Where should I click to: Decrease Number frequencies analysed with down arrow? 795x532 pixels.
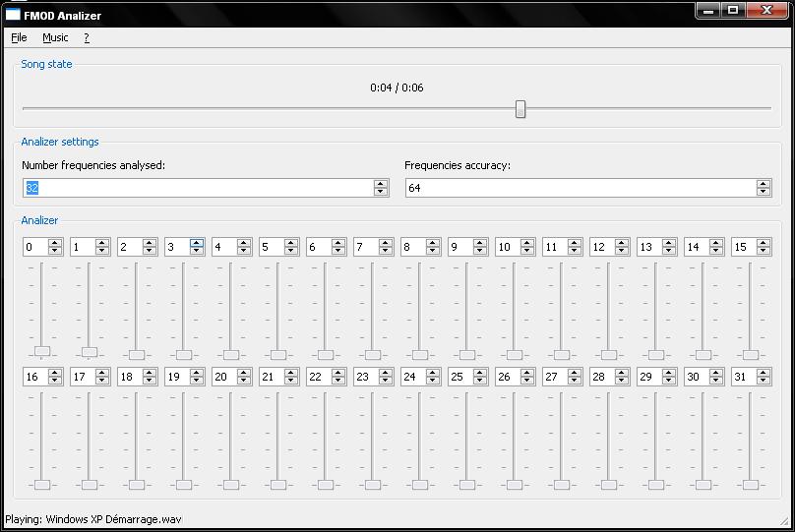tap(381, 192)
